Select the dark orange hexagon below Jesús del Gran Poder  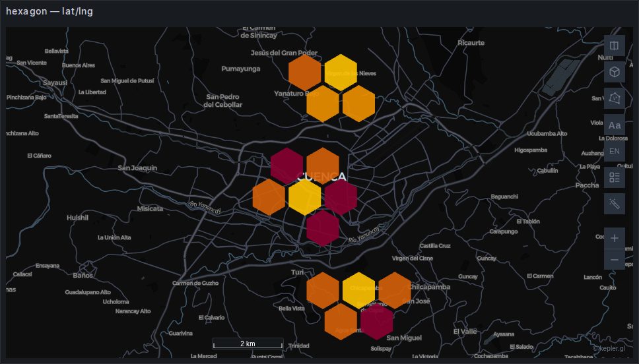point(305,73)
